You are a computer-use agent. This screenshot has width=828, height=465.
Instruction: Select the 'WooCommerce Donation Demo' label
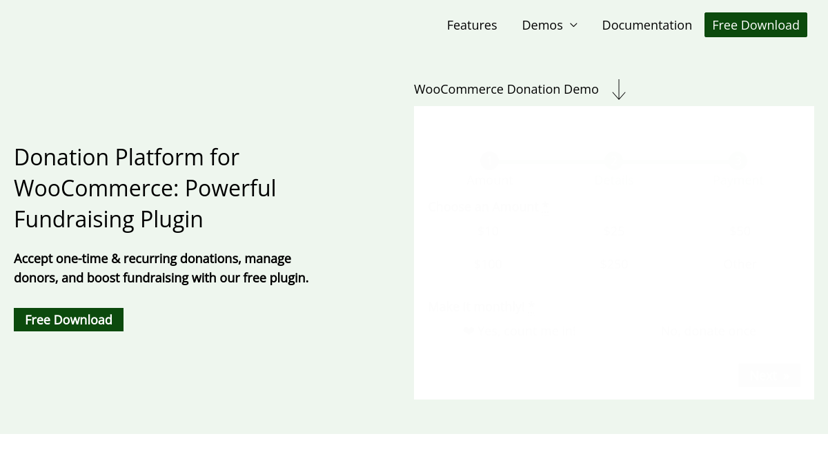506,89
